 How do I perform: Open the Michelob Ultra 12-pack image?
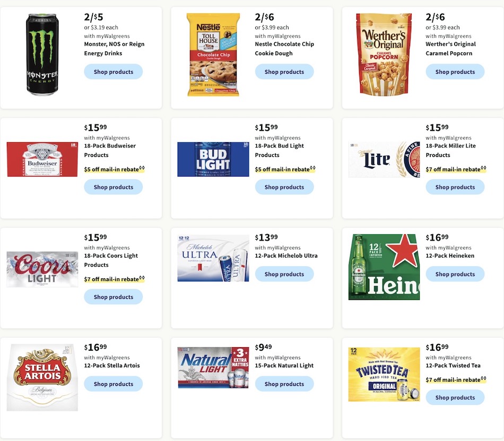[x=213, y=258]
